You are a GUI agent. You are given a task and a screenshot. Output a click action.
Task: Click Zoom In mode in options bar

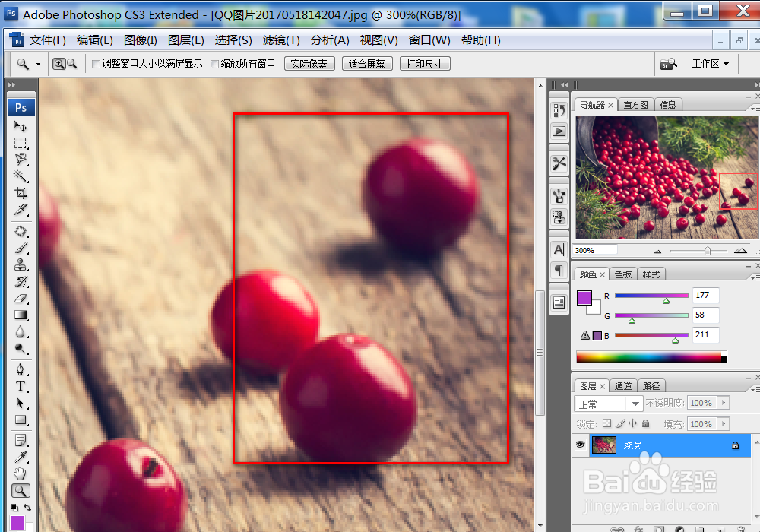coord(59,64)
